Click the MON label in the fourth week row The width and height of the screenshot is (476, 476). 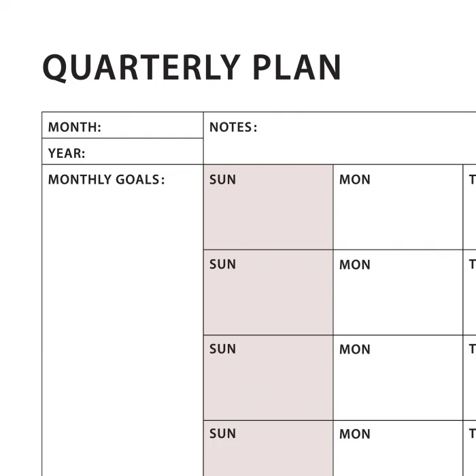354,434
